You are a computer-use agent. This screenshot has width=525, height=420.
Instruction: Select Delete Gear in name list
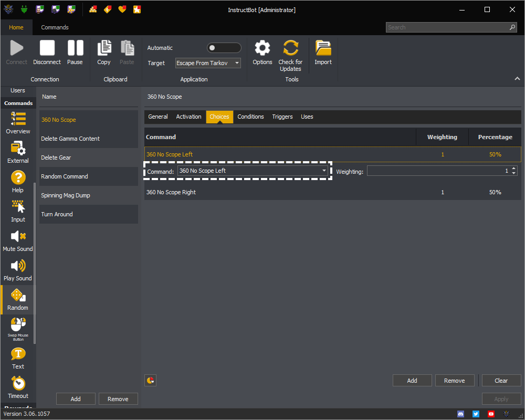(x=88, y=157)
